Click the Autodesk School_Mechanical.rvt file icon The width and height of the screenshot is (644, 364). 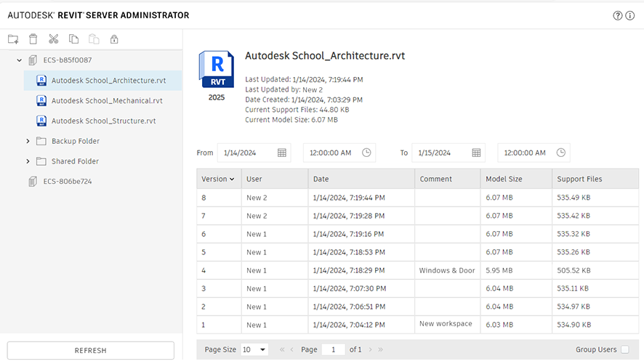[41, 100]
